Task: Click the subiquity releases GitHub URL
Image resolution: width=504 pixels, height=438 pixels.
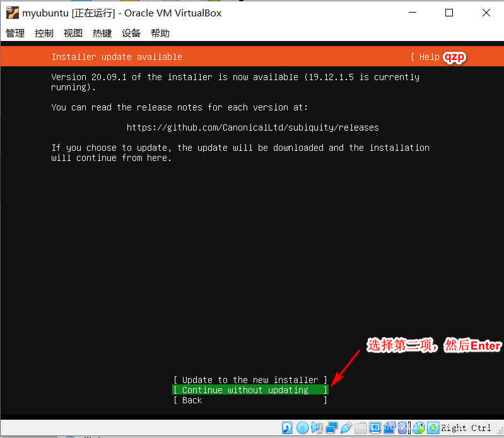Action: (x=253, y=127)
